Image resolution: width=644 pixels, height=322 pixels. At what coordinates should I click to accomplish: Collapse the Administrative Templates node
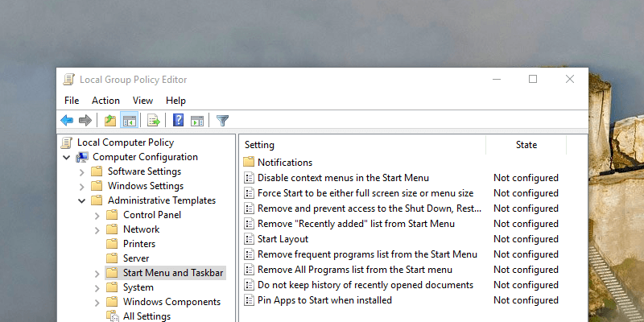pos(81,200)
